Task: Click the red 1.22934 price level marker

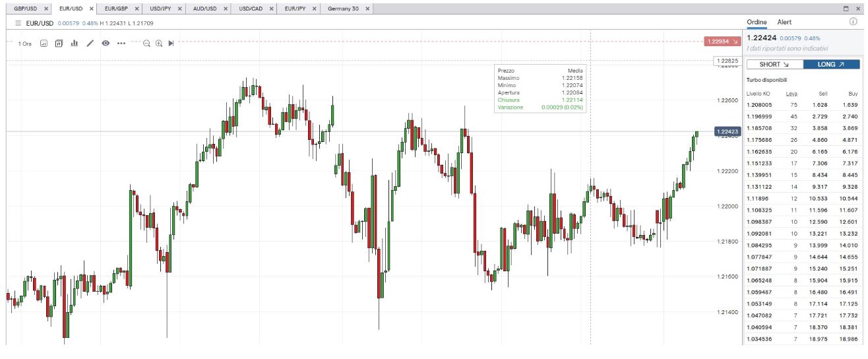Action: [x=723, y=41]
